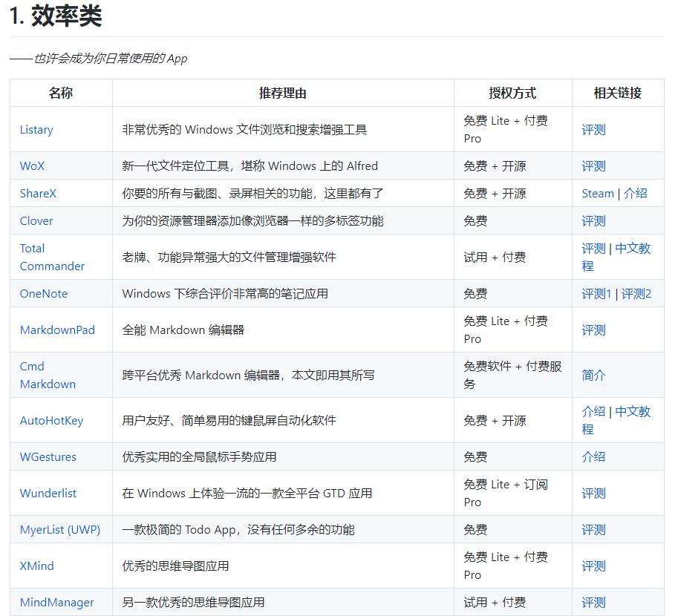Open the Total Commander link

tap(50, 257)
